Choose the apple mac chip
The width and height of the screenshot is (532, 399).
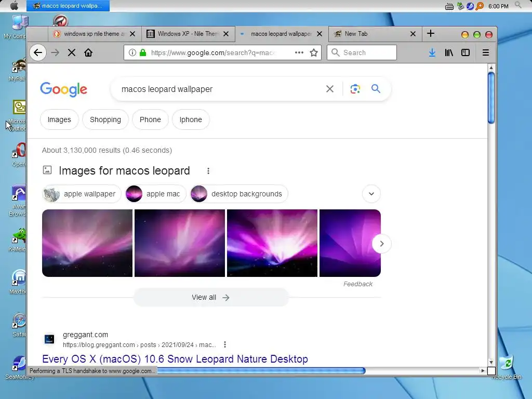[x=155, y=194]
